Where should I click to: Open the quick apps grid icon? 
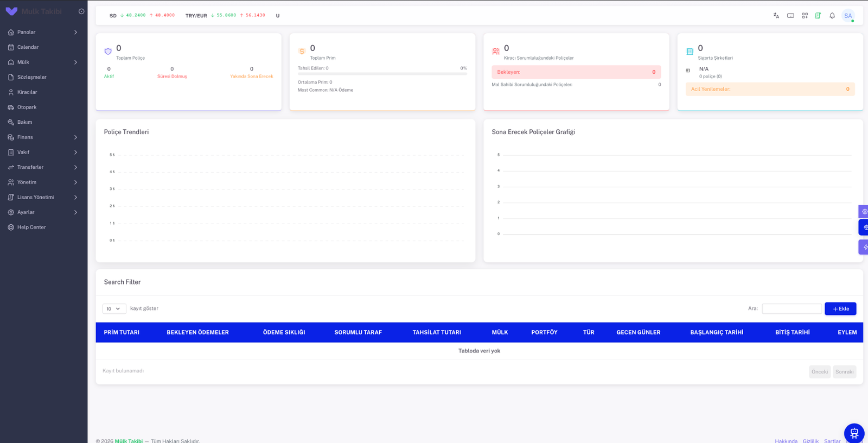[805, 16]
